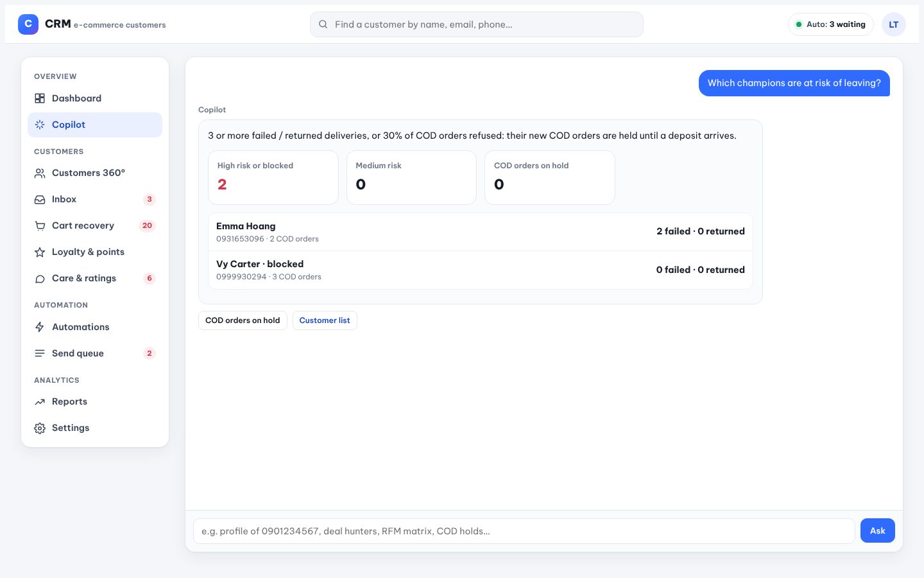Click the Copilot sparkle icon
924x578 pixels.
(40, 125)
